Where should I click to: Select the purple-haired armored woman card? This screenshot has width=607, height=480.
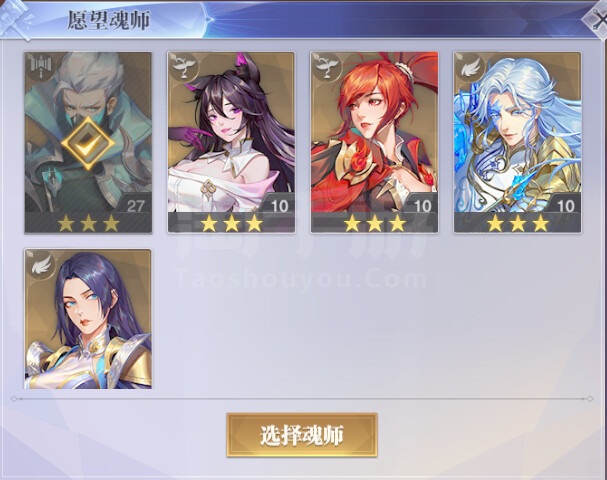click(88, 319)
